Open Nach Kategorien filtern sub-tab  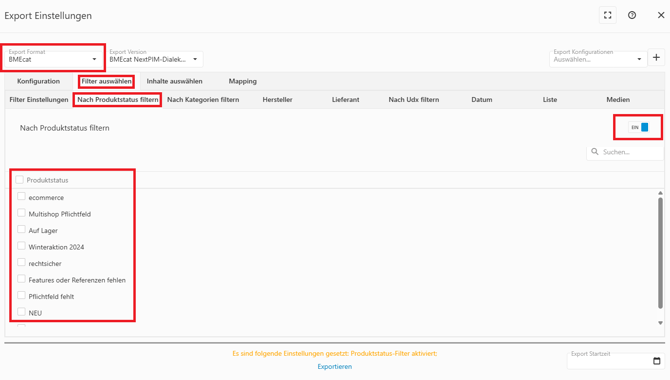click(x=203, y=100)
